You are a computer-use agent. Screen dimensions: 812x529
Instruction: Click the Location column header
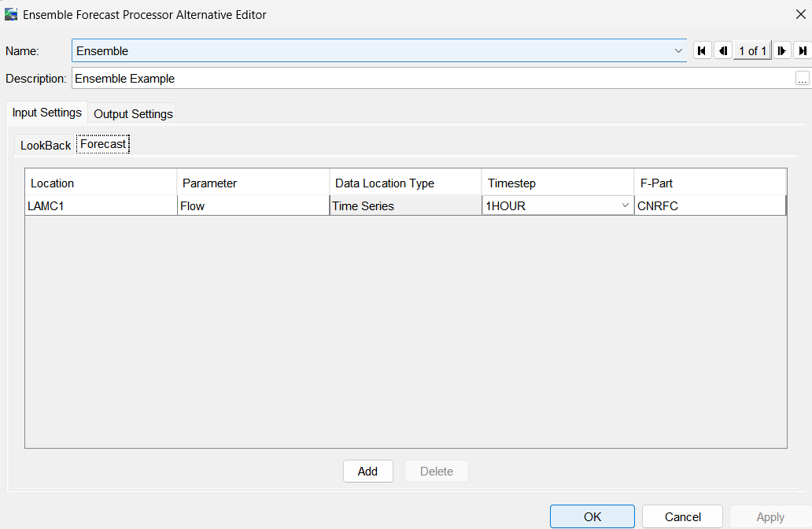click(x=101, y=183)
